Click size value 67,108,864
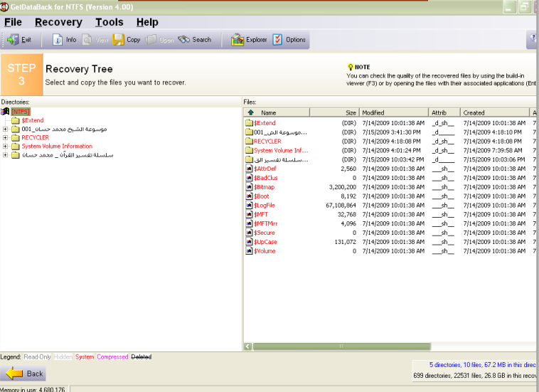 341,206
